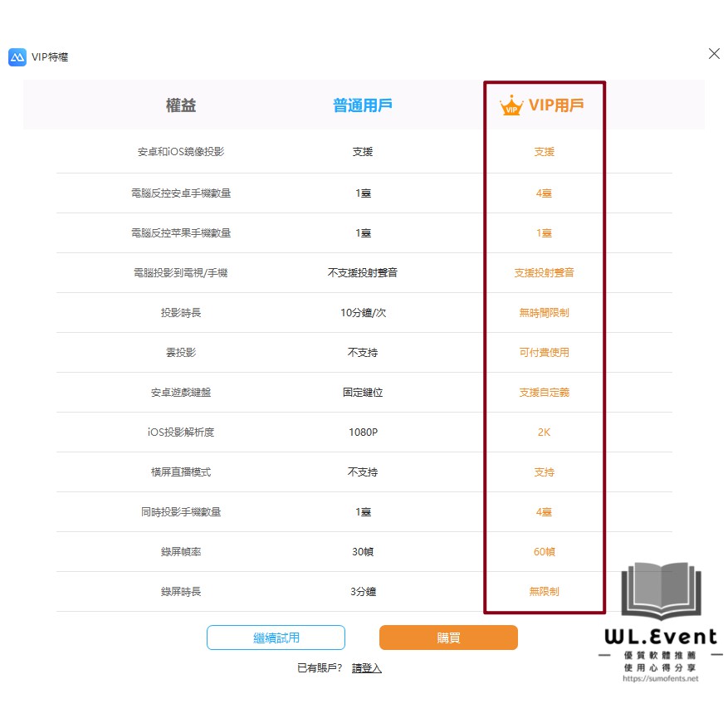Click the WL.Event book logo watermark
Viewport: 728px width, 728px height.
pos(662,591)
